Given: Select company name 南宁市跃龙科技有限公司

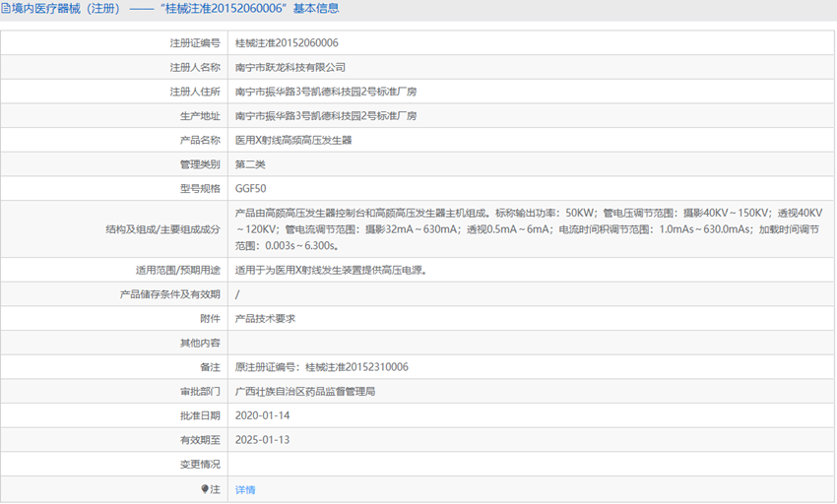Looking at the screenshot, I should (x=290, y=67).
